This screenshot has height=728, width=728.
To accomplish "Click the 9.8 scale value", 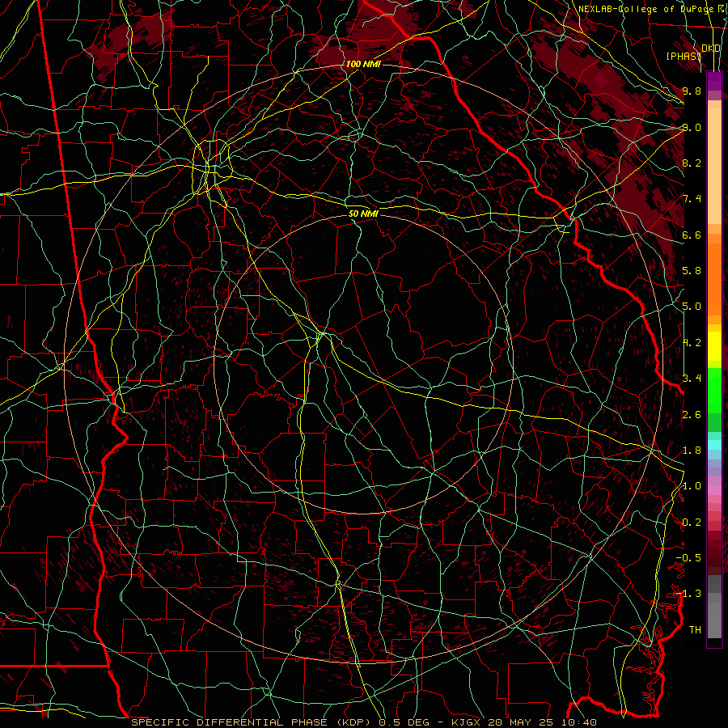I will [692, 91].
